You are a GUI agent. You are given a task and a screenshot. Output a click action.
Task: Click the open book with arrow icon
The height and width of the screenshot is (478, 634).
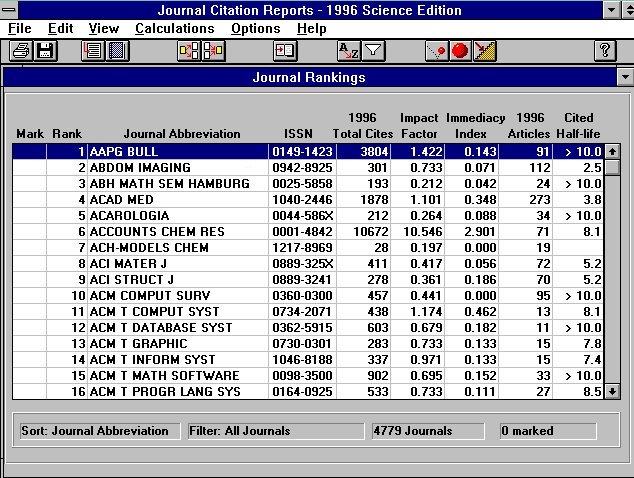pyautogui.click(x=285, y=51)
